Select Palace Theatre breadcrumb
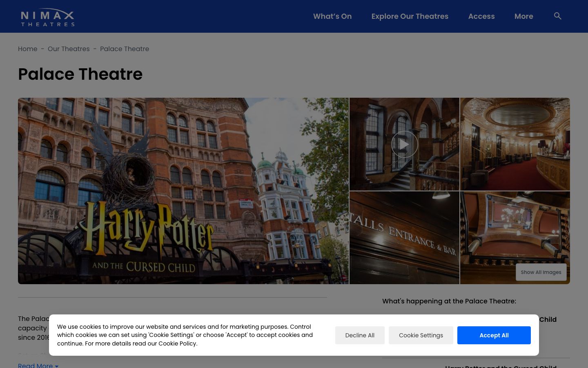 coord(125,49)
